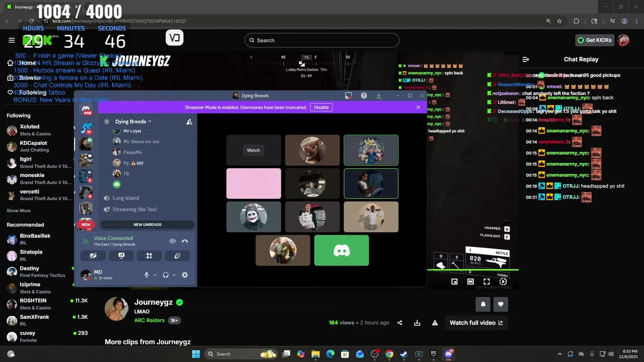Image resolution: width=644 pixels, height=362 pixels.
Task: Click invite people icon in Discord
Action: (x=189, y=122)
